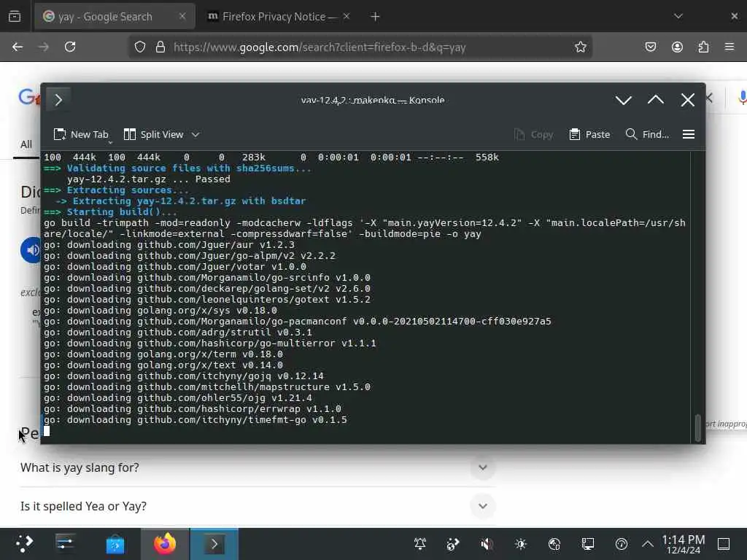Click the show desktop button
747x560 pixels.
[724, 544]
